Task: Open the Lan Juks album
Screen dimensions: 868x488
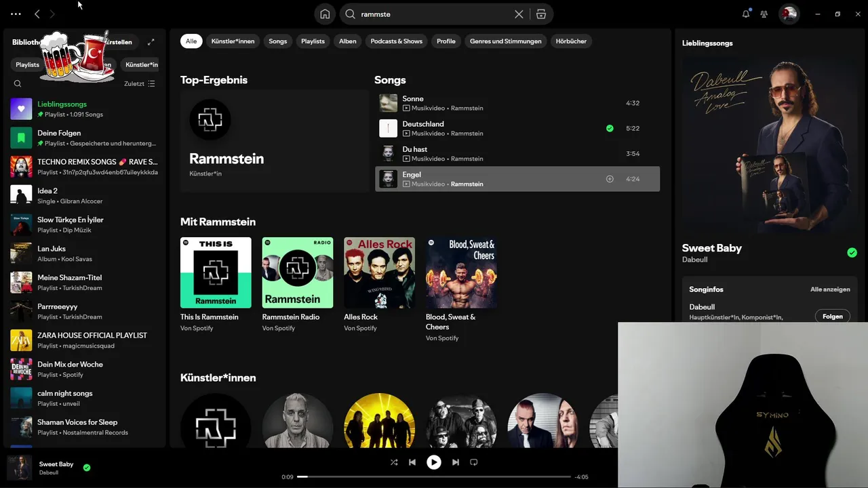Action: coord(85,253)
